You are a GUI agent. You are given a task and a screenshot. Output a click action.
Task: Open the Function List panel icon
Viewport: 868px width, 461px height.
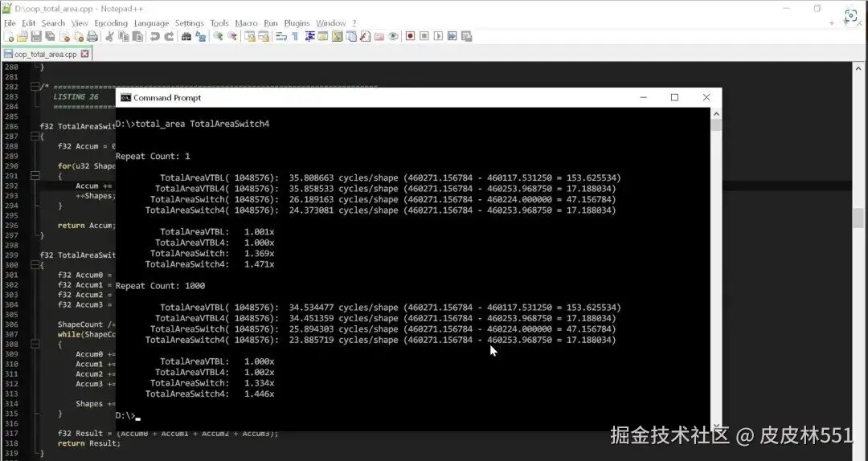(366, 36)
